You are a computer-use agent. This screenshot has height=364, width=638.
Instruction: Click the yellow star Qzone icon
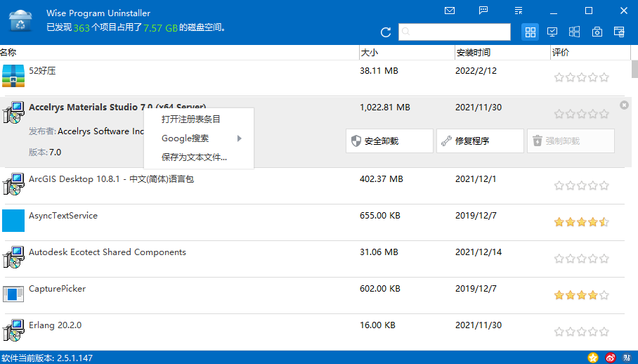click(x=594, y=358)
